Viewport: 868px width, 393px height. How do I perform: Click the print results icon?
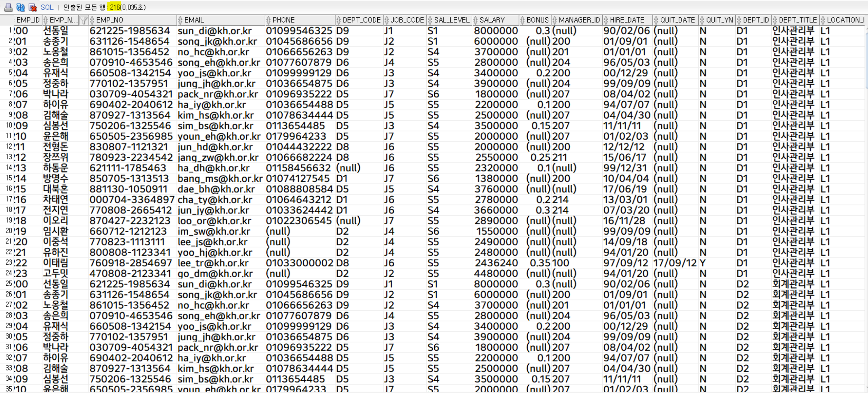click(8, 7)
